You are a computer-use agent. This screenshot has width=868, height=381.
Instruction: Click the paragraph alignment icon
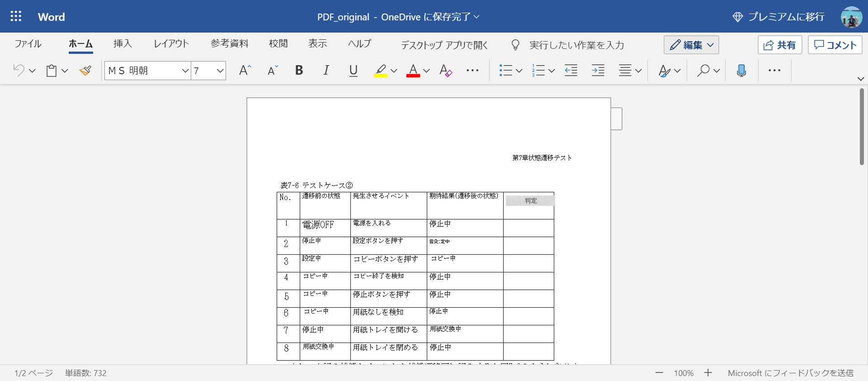pos(625,70)
